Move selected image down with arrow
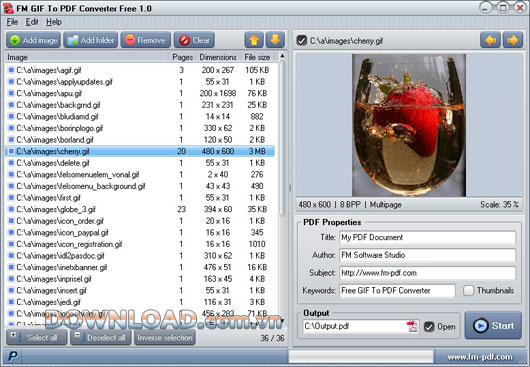The width and height of the screenshot is (530, 367). [275, 40]
